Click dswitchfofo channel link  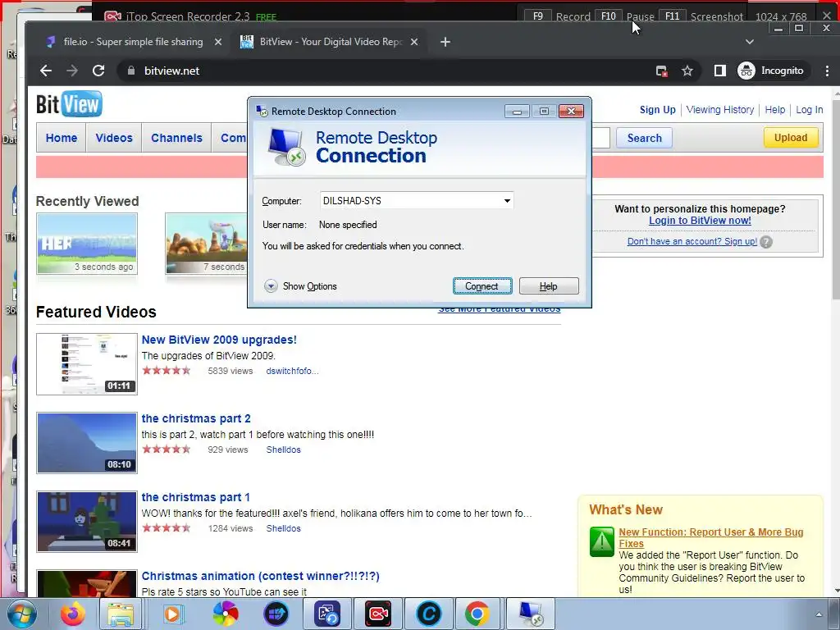tap(292, 371)
